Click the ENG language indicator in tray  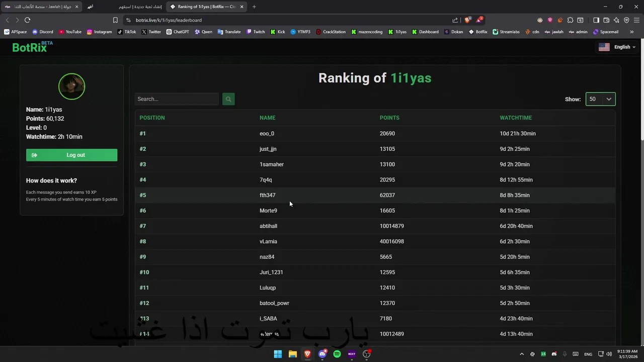(x=588, y=354)
